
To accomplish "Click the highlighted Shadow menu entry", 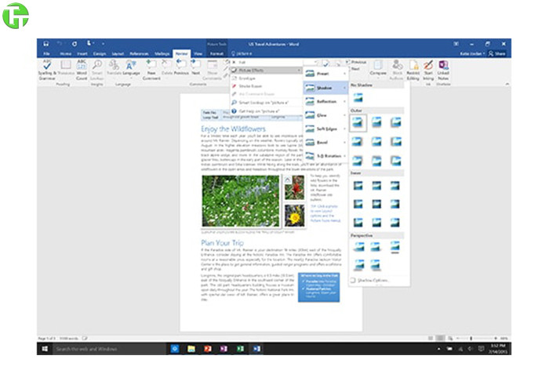I will [x=325, y=88].
